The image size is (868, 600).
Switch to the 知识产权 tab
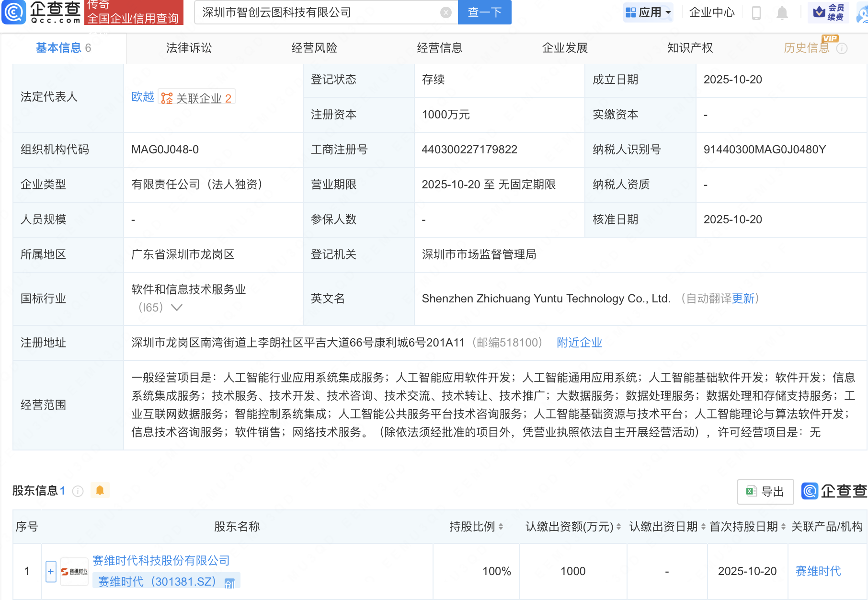tap(690, 48)
